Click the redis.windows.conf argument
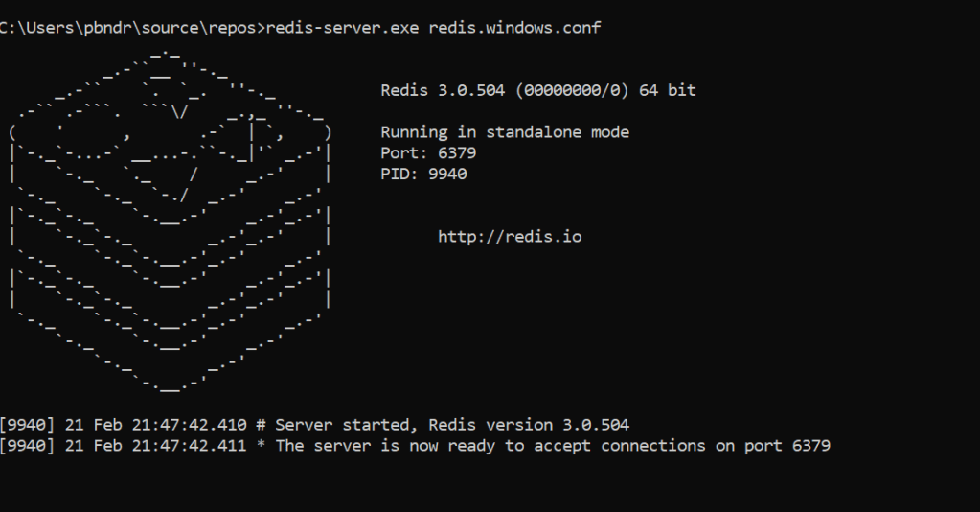This screenshot has height=512, width=980. [x=514, y=27]
